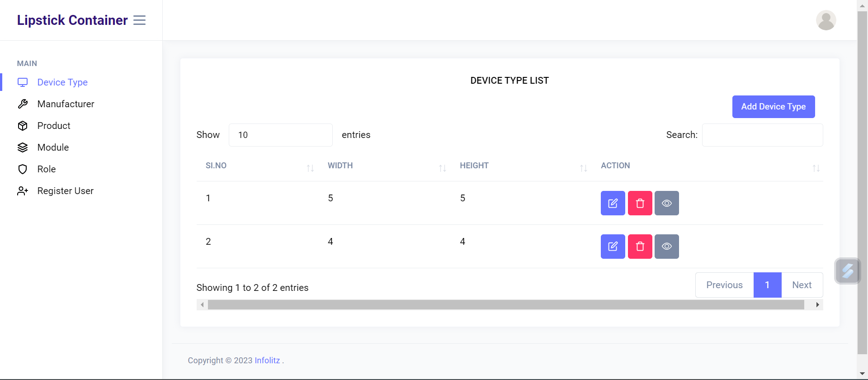The width and height of the screenshot is (868, 380).
Task: View first row details with eye icon
Action: 666,203
